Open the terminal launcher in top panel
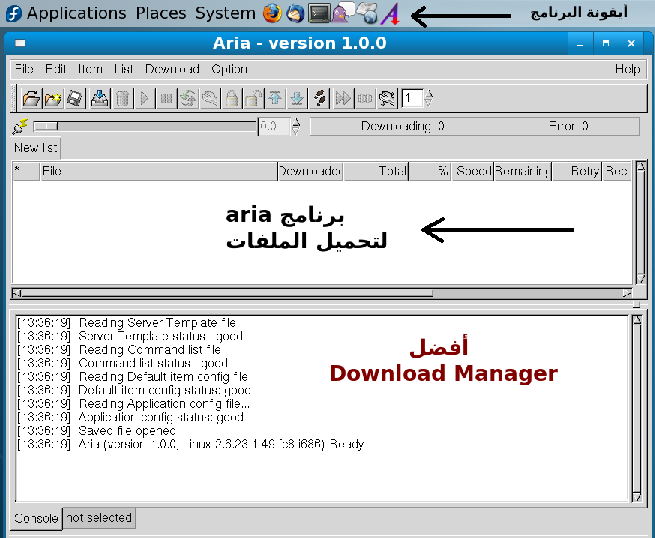This screenshot has width=655, height=538. [319, 13]
